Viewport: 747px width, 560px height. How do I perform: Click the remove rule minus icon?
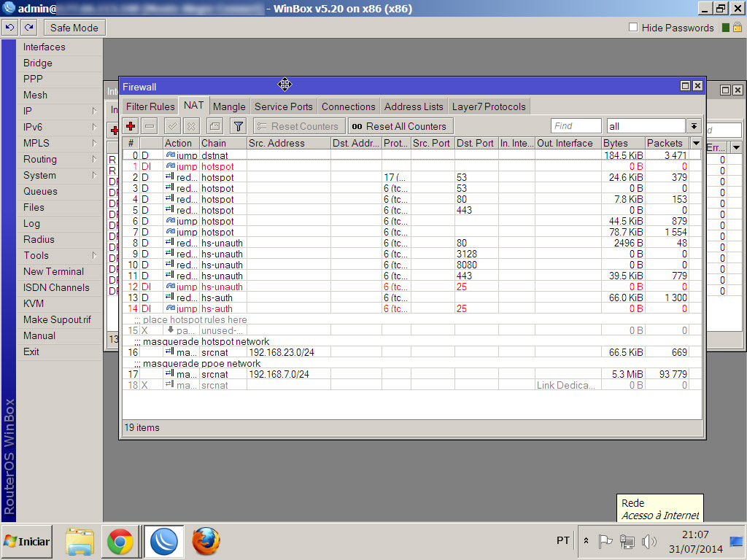pos(150,126)
